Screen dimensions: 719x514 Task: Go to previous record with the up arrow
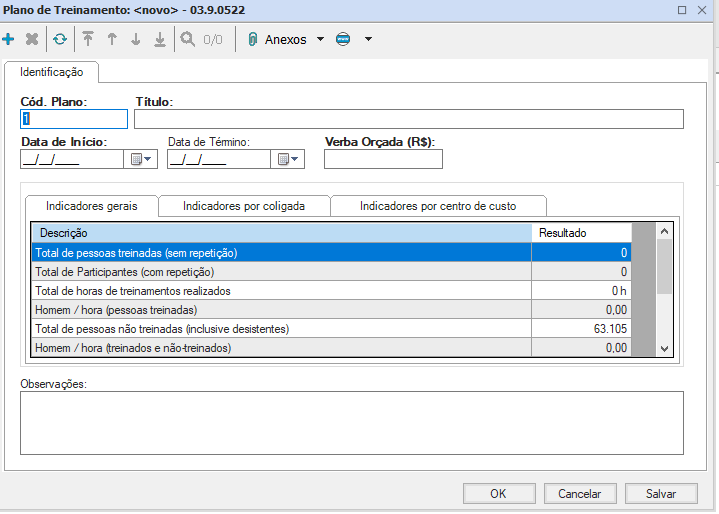[112, 40]
